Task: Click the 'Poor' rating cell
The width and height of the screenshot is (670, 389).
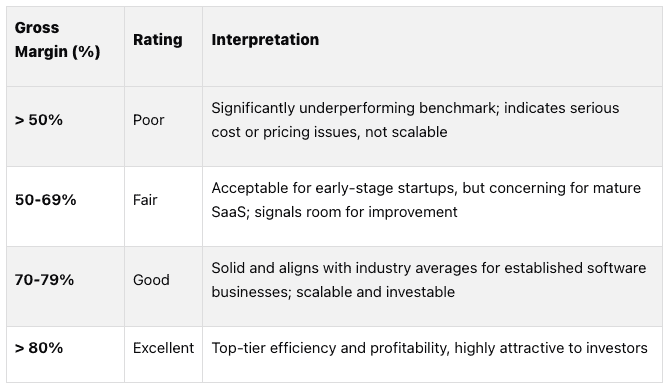Action: pos(163,127)
